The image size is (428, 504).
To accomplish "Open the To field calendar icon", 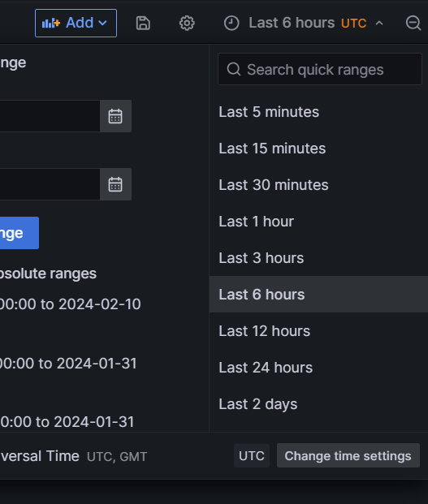I will click(x=115, y=184).
